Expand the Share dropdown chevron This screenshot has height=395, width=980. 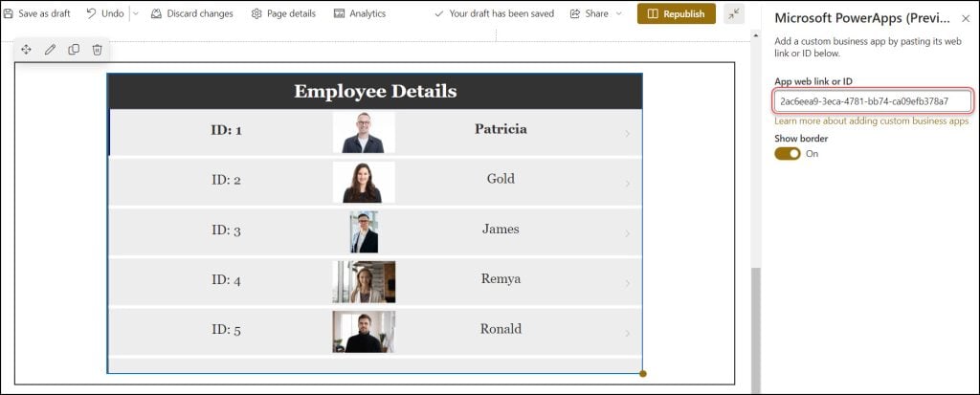tap(619, 13)
